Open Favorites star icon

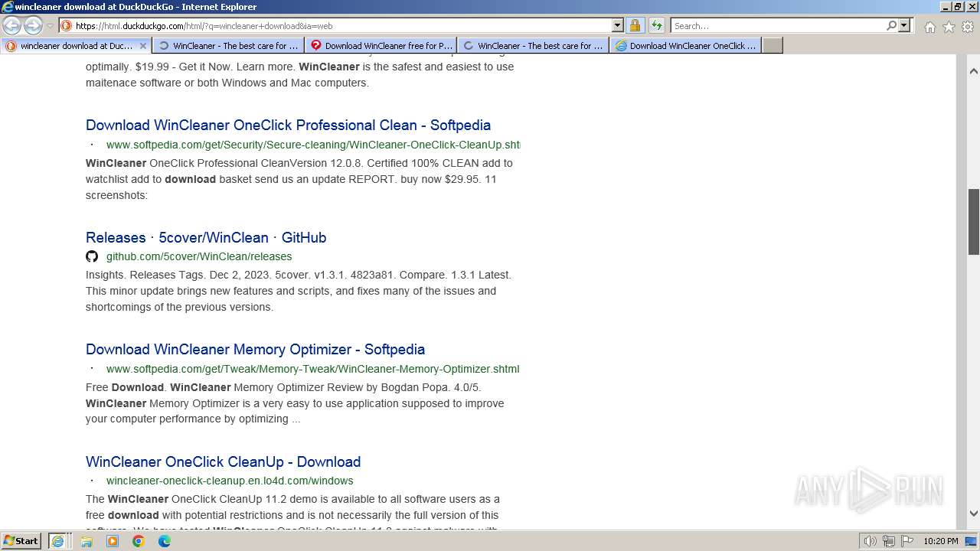pos(949,27)
